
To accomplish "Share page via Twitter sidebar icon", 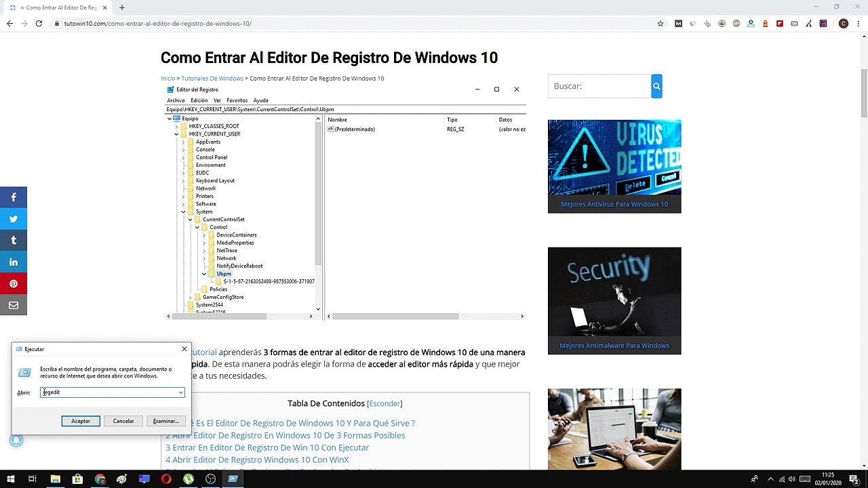I will pyautogui.click(x=14, y=219).
